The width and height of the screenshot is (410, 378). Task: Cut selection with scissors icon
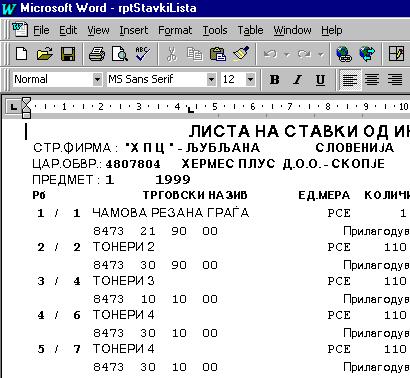tap(172, 54)
